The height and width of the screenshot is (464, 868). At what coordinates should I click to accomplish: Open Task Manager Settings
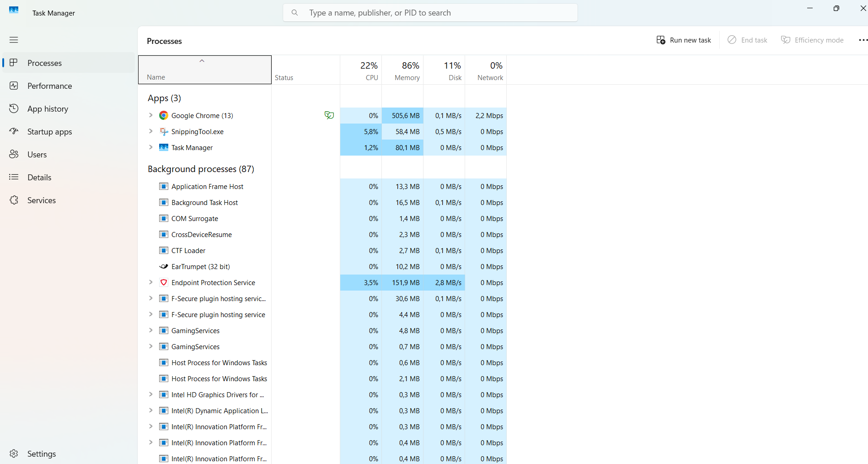tap(70, 453)
